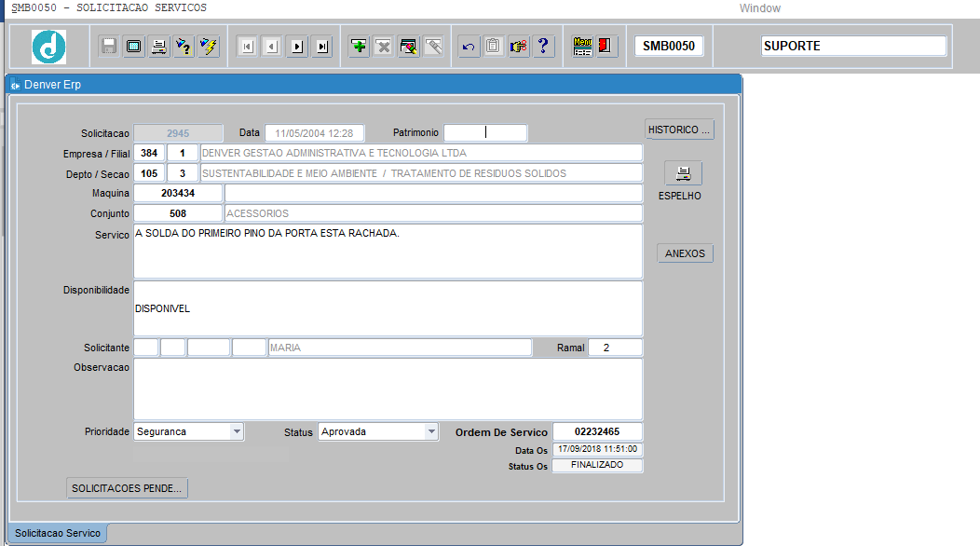The height and width of the screenshot is (546, 980).
Task: Open the Status dropdown showing Aprovada
Action: (431, 431)
